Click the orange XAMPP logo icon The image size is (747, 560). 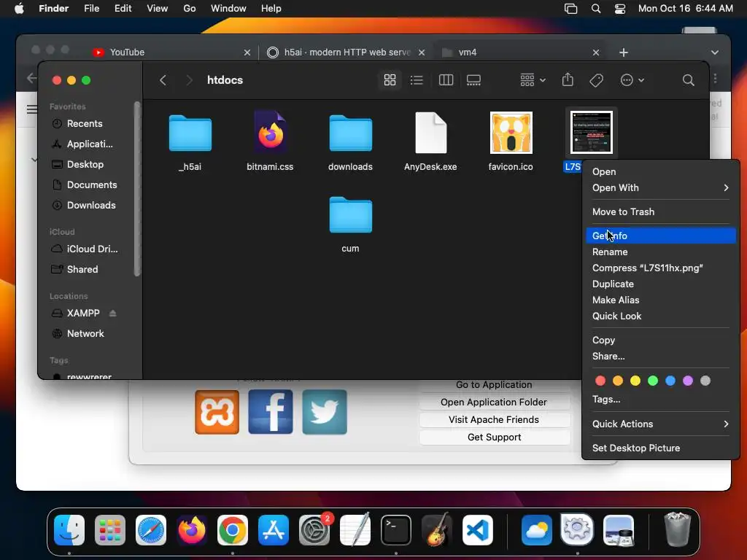(x=217, y=412)
